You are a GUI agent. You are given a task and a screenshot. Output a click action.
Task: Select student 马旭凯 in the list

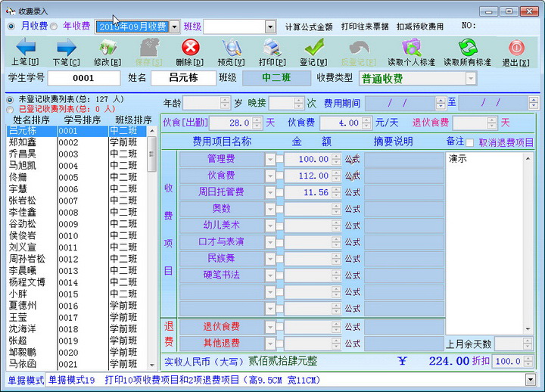pyautogui.click(x=23, y=166)
